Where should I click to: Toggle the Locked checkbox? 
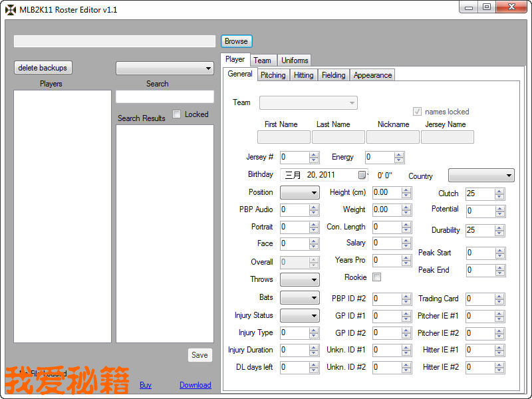177,114
